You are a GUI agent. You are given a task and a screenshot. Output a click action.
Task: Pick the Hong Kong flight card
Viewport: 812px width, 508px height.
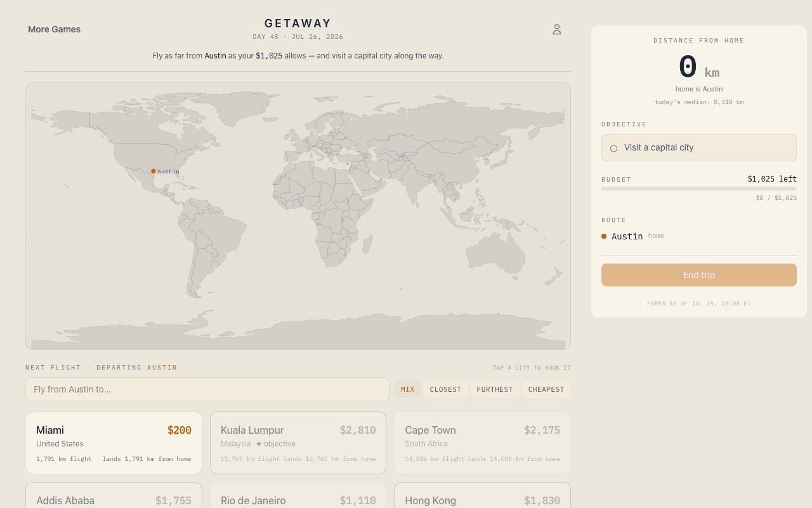482,495
